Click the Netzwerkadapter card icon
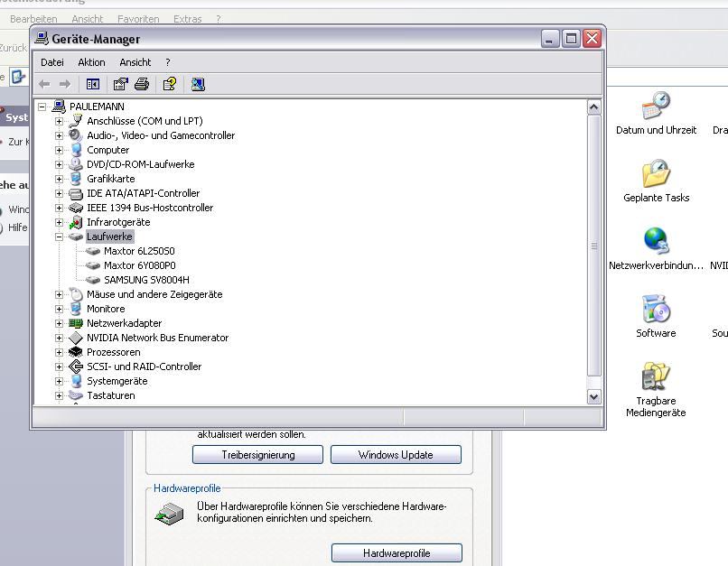Viewport: 728px width, 566px height. pyautogui.click(x=75, y=323)
